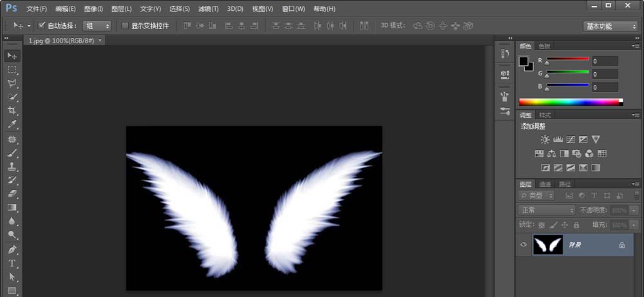Select the Rectangular Marquee tool
The width and height of the screenshot is (644, 297).
coord(12,70)
